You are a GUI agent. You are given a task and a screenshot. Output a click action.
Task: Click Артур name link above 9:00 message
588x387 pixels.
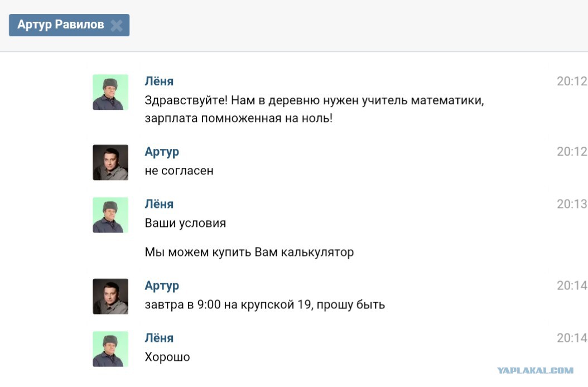[162, 286]
